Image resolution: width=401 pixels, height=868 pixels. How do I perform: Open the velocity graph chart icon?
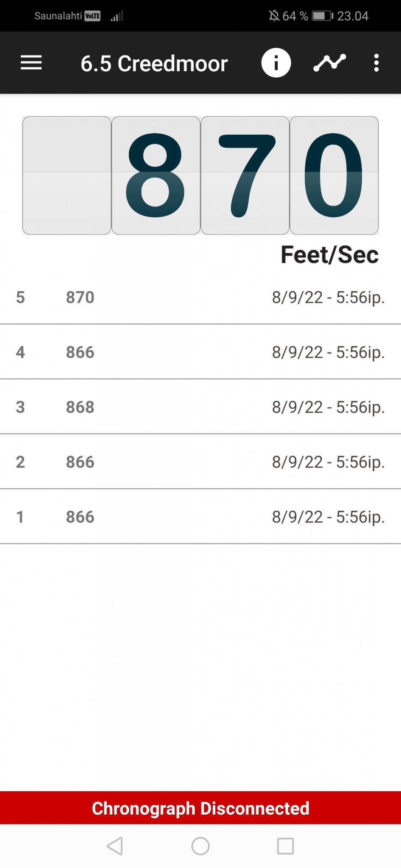(329, 63)
